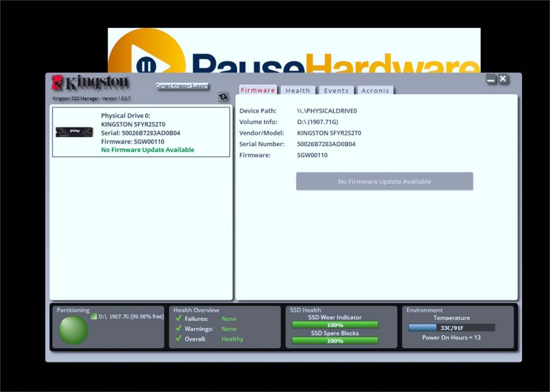This screenshot has height=392, width=550.
Task: Click the Warnings checkmark icon
Action: click(x=178, y=328)
